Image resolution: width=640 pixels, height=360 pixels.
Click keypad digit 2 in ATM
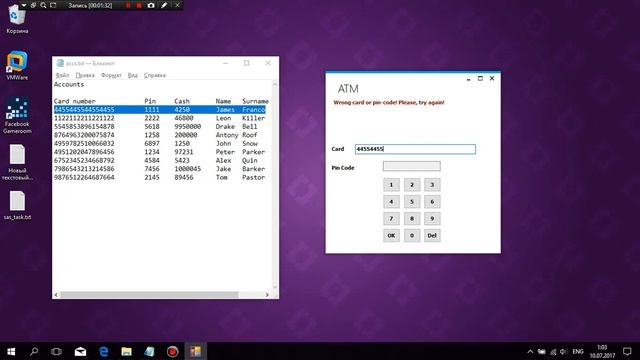412,185
